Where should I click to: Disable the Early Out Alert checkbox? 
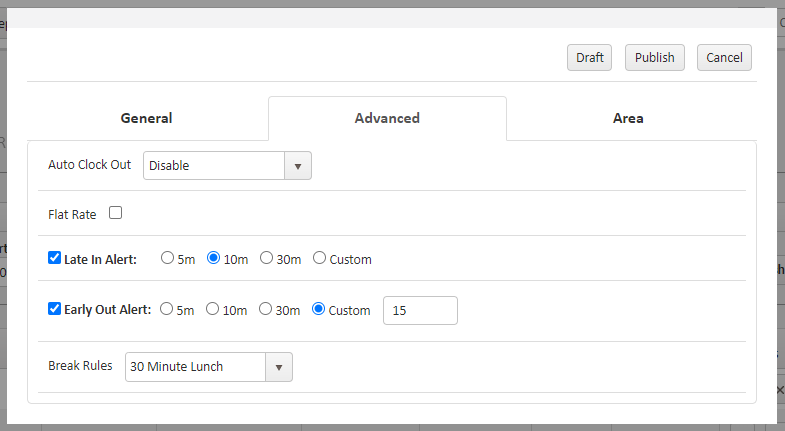pyautogui.click(x=55, y=309)
